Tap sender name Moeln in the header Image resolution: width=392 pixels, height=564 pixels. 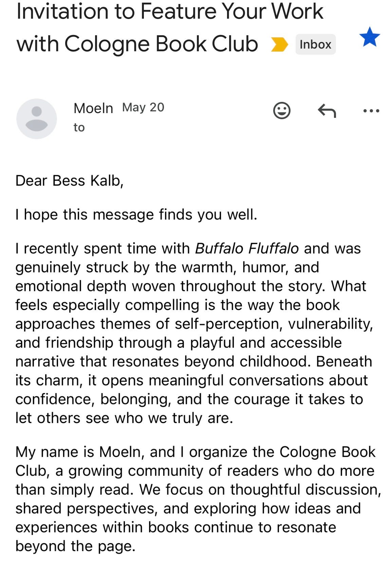click(x=93, y=108)
